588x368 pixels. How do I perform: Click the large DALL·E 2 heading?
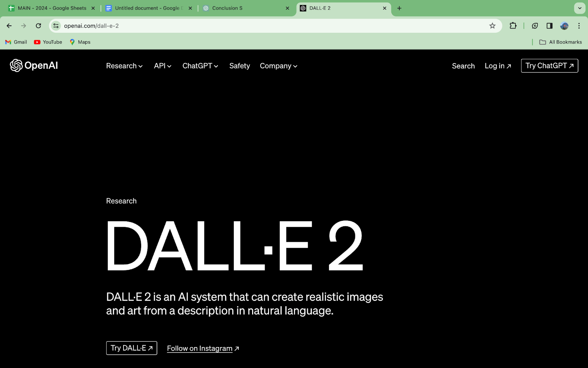234,246
